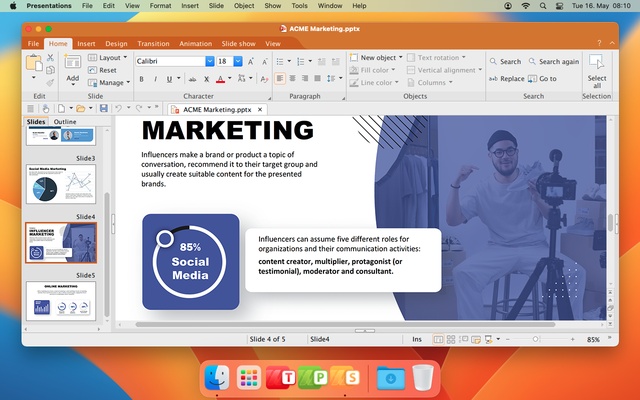
Task: Click the Decrease indent icon
Action: 322,62
